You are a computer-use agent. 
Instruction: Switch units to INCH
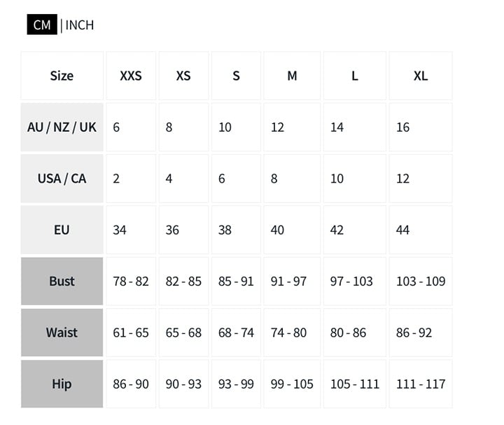pyautogui.click(x=79, y=25)
